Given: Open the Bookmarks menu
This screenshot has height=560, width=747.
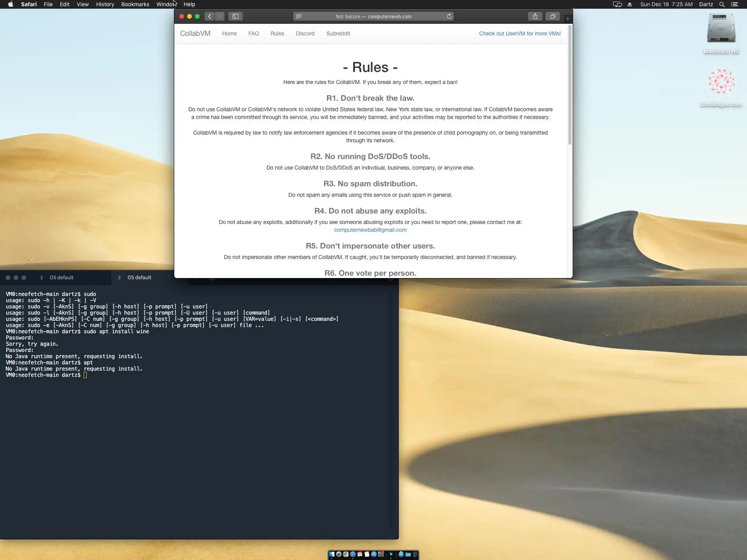Looking at the screenshot, I should [135, 4].
